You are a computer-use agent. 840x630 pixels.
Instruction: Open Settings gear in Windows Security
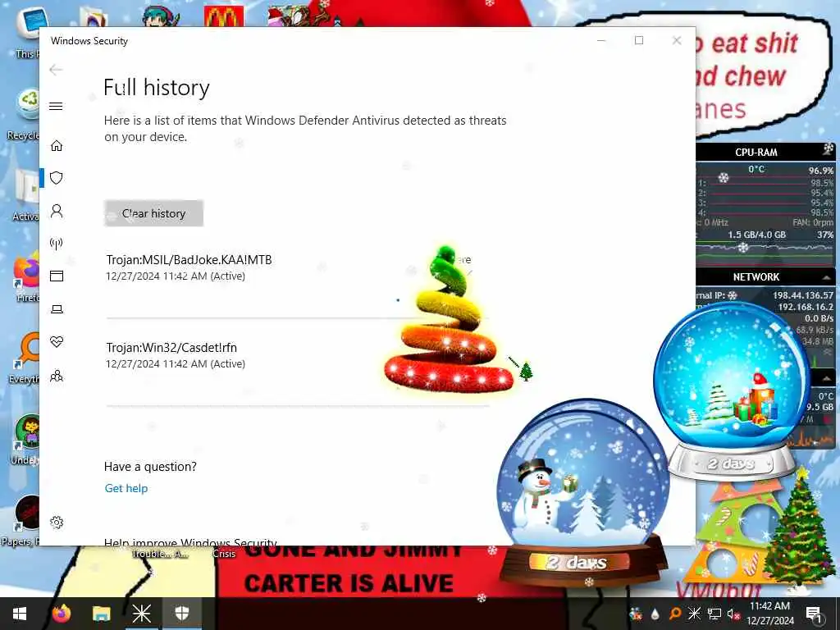(x=57, y=523)
